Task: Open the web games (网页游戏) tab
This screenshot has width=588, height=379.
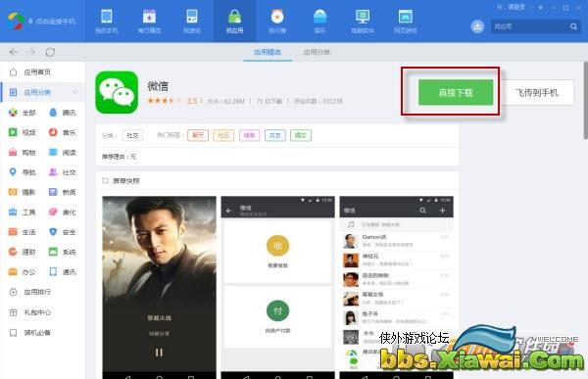Action: pos(405,22)
